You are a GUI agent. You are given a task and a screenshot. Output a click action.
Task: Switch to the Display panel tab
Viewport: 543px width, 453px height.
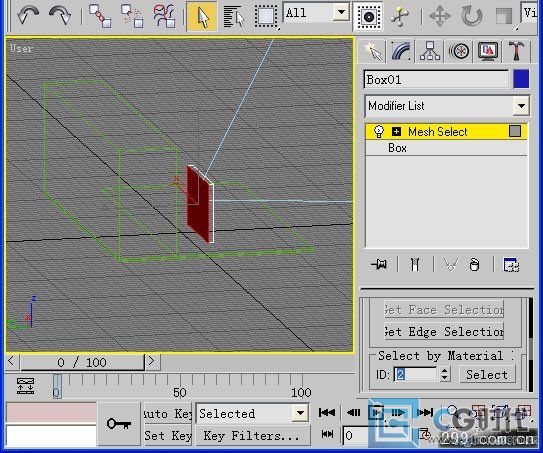click(488, 51)
